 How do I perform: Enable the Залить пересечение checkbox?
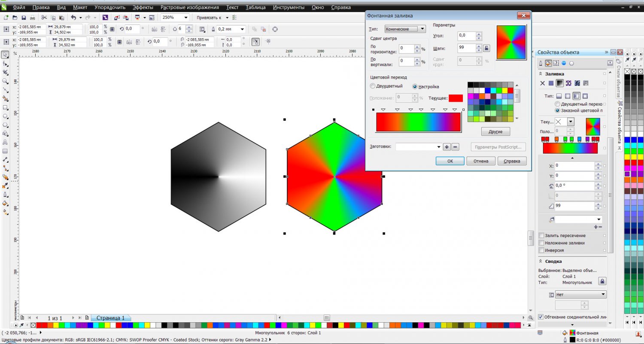click(x=541, y=235)
